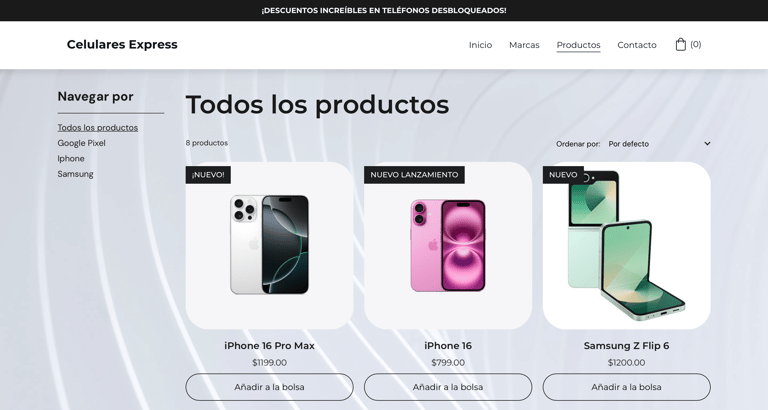Image resolution: width=768 pixels, height=410 pixels.
Task: Open the shopping bag icon
Action: pos(680,45)
